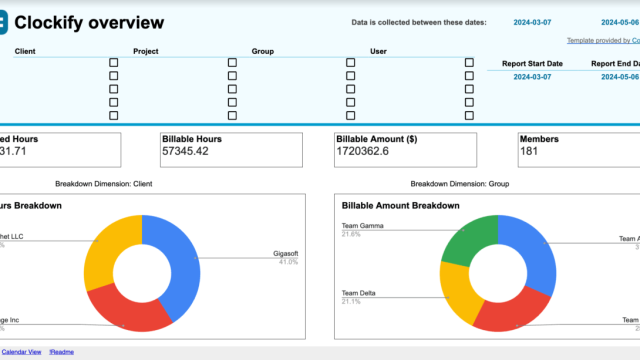Tick the last checkbox under User
This screenshot has height=360, width=640.
pyautogui.click(x=469, y=116)
